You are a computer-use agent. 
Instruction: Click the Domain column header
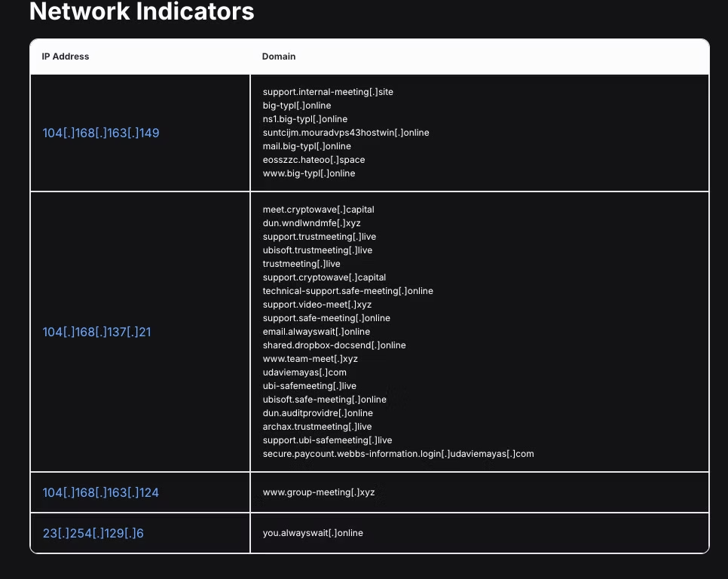click(279, 56)
